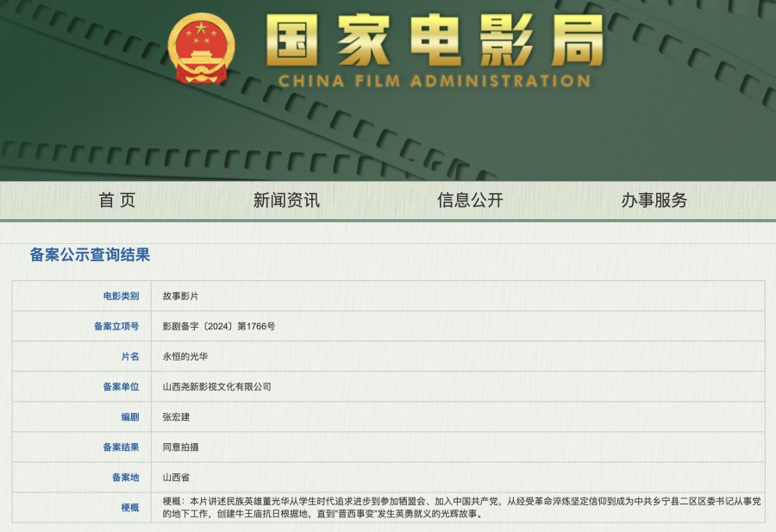
Task: Click the 备案结果 row label
Action: tap(121, 447)
